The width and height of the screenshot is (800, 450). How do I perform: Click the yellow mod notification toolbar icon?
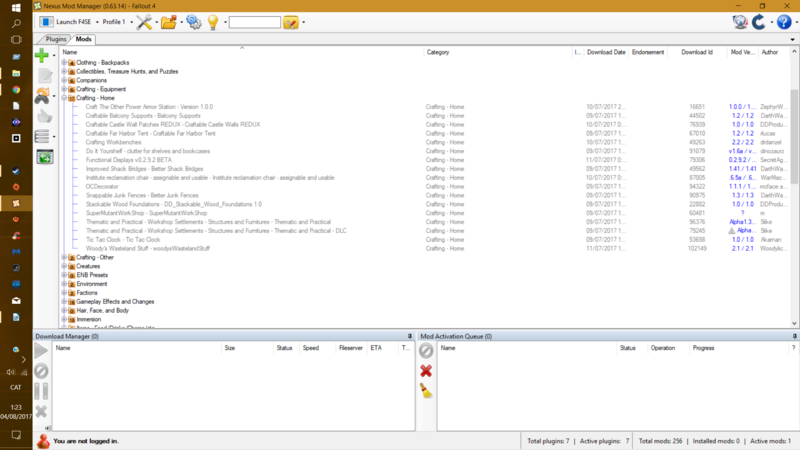[291, 22]
